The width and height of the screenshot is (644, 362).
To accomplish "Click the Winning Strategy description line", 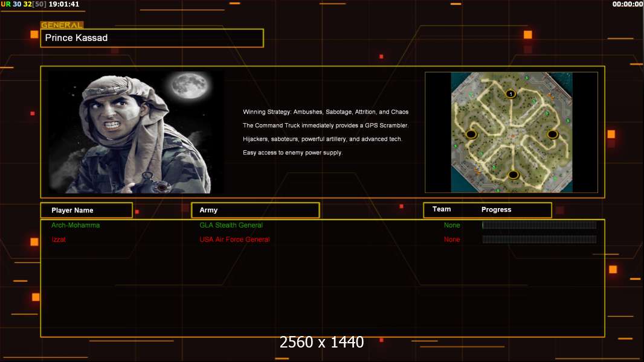I will tap(326, 112).
